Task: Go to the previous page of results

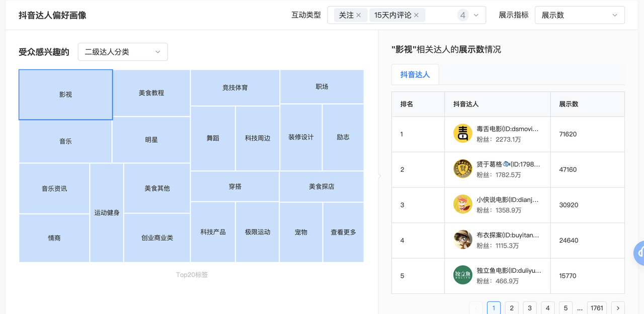Action: click(476, 308)
